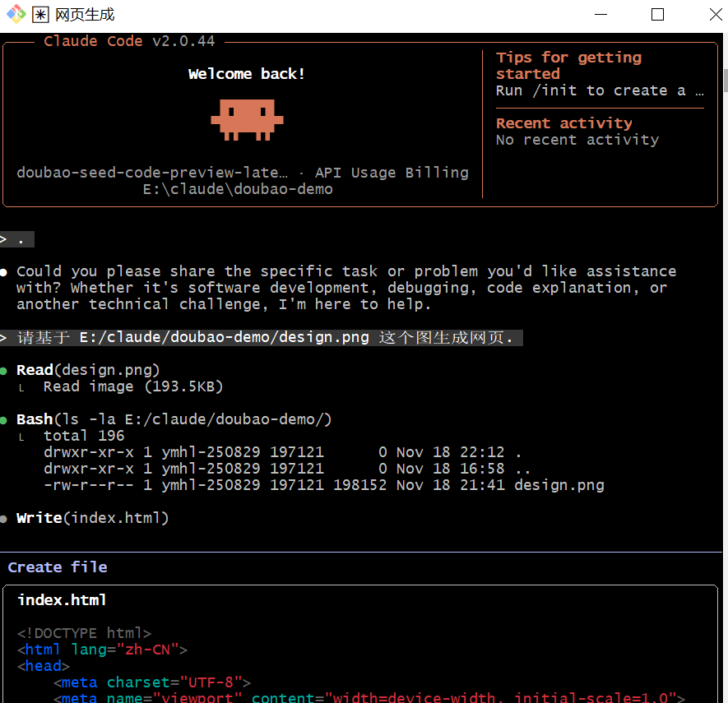Click the vertical scrollbar thumb on right edge
Viewport: 728px width, 703px height.
click(726, 81)
